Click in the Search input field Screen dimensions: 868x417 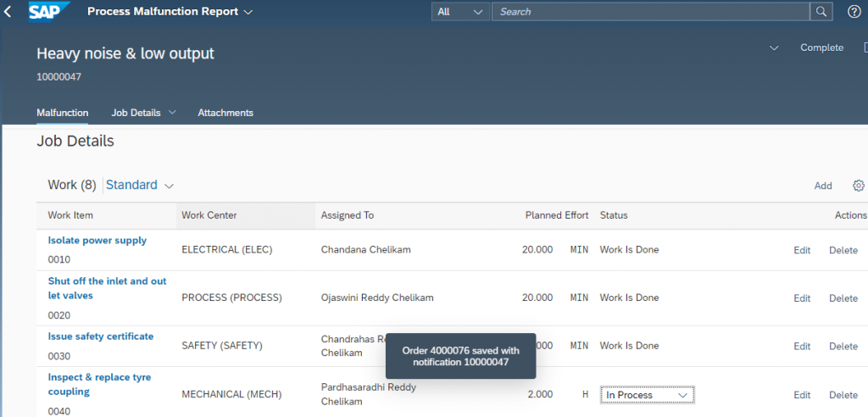[x=650, y=12]
